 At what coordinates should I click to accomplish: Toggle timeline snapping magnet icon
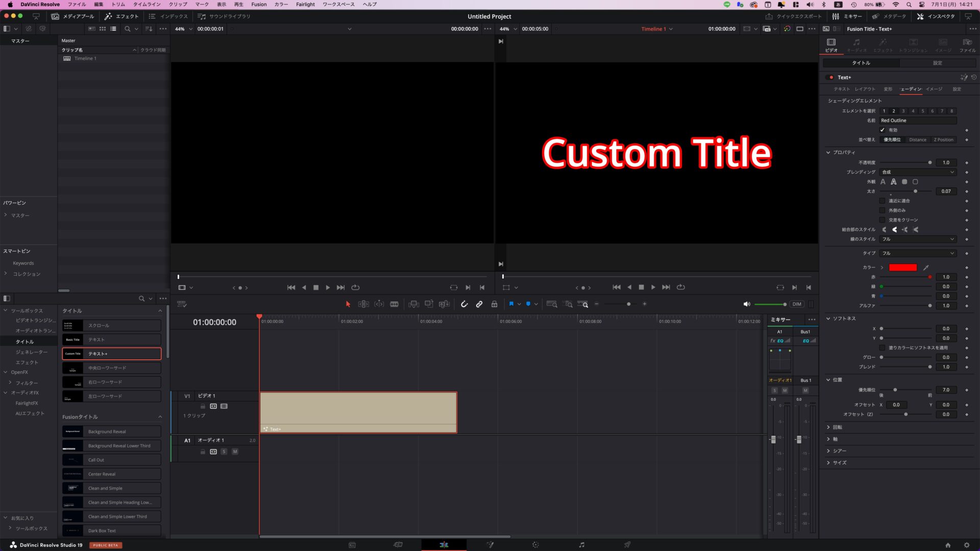coord(464,304)
